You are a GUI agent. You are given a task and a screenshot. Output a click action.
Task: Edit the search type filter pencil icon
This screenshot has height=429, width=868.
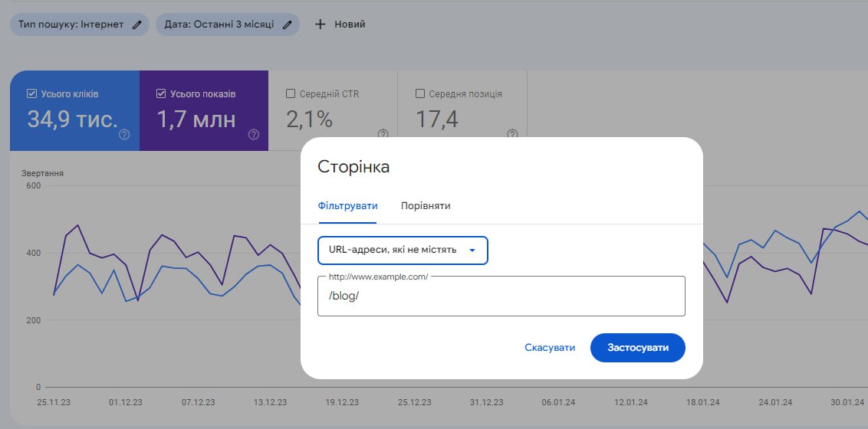(x=136, y=25)
